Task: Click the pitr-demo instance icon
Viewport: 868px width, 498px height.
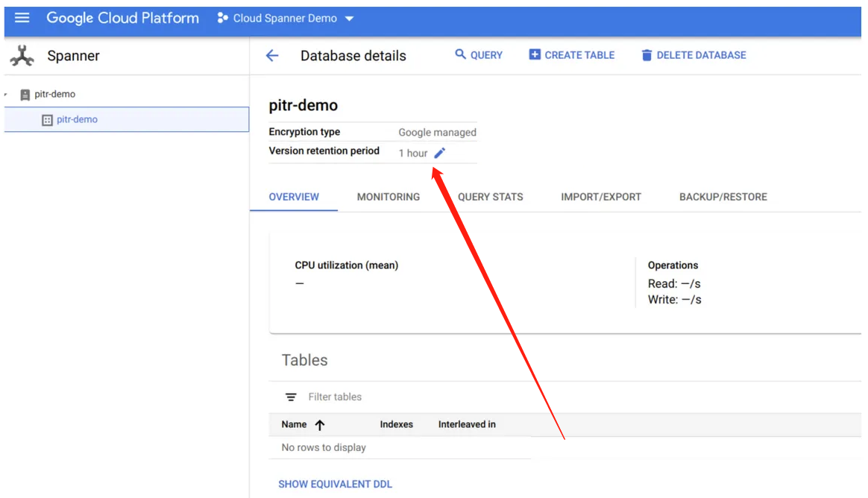Action: pyautogui.click(x=25, y=95)
